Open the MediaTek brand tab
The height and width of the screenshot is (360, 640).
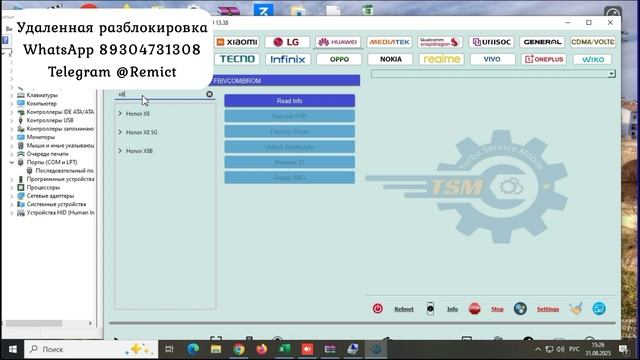click(x=389, y=42)
